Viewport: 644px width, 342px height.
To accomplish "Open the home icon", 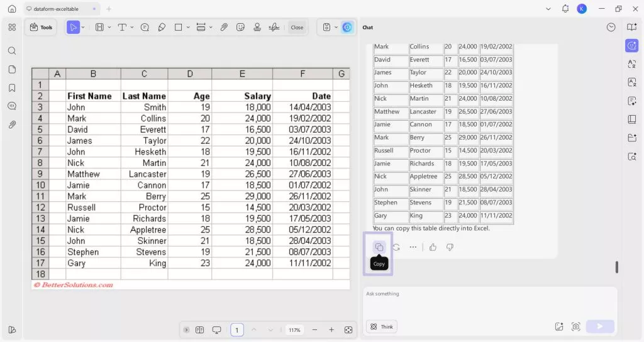I will pyautogui.click(x=13, y=9).
